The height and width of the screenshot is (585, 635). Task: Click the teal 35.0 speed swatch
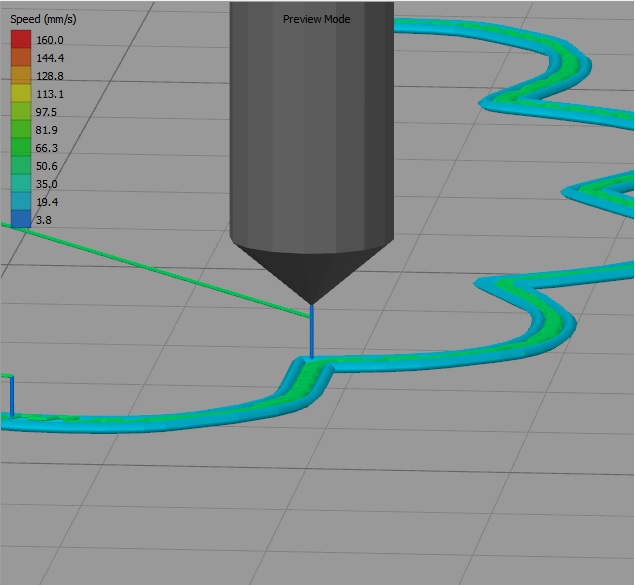pyautogui.click(x=20, y=184)
